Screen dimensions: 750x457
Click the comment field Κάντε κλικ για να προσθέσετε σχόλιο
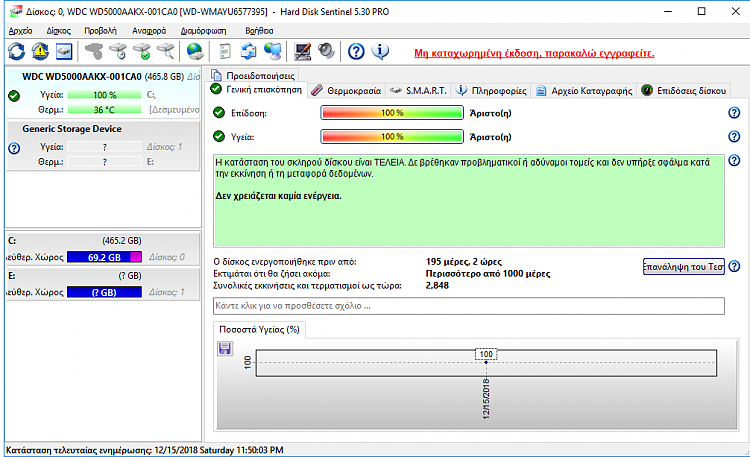click(469, 306)
